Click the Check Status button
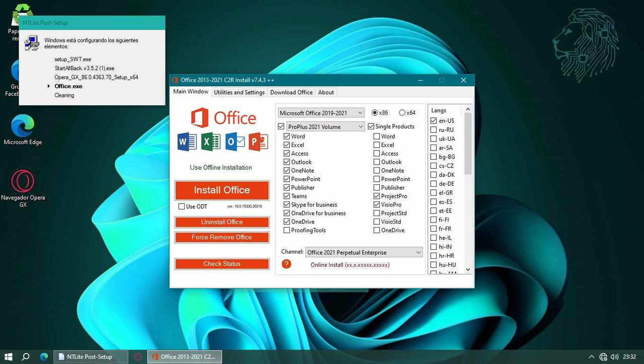Image resolution: width=644 pixels, height=364 pixels. click(222, 264)
